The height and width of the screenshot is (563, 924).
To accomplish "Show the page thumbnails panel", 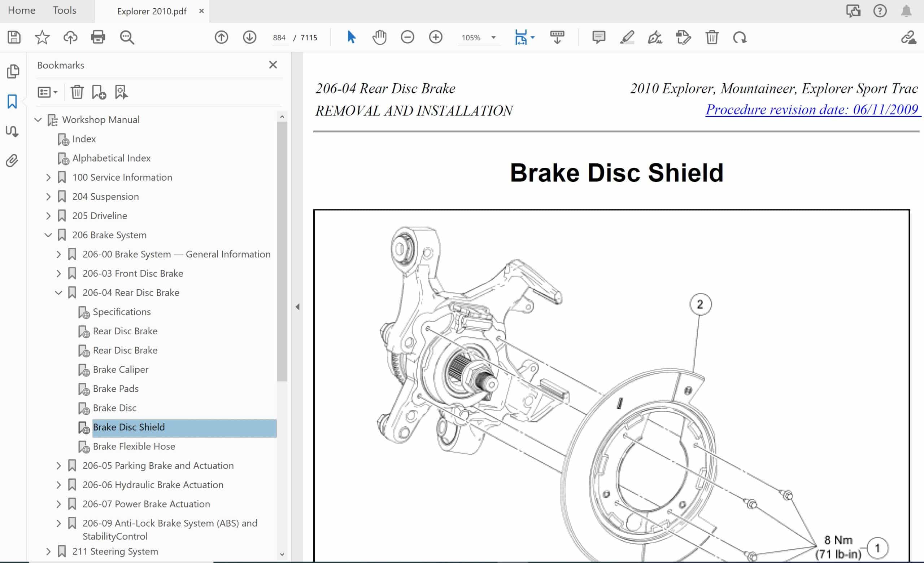I will click(x=13, y=71).
